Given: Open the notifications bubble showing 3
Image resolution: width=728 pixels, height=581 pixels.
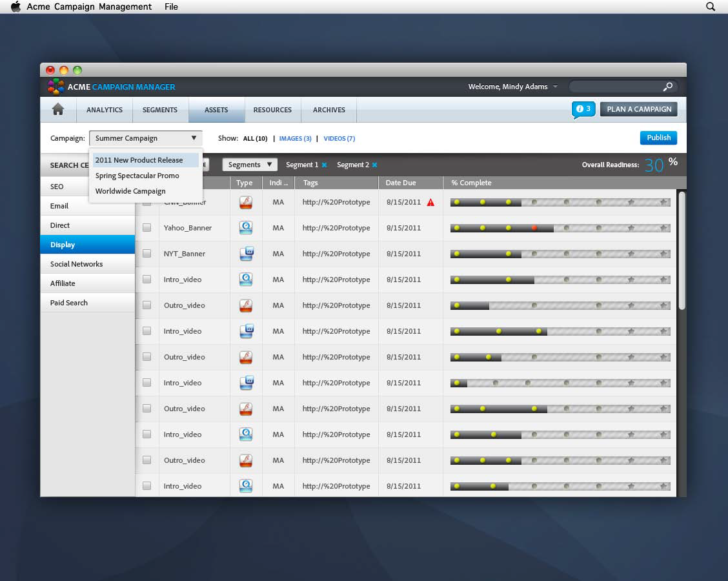Looking at the screenshot, I should [x=583, y=109].
